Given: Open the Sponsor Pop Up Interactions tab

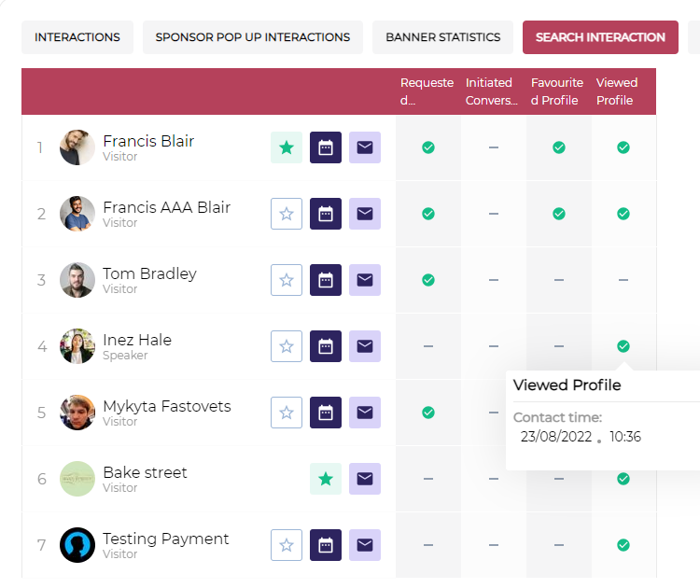Looking at the screenshot, I should coord(253,37).
